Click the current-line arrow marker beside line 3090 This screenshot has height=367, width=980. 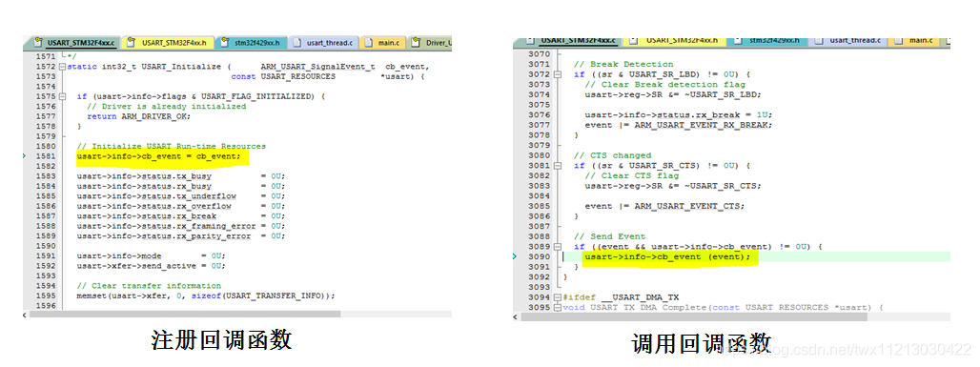coord(515,257)
